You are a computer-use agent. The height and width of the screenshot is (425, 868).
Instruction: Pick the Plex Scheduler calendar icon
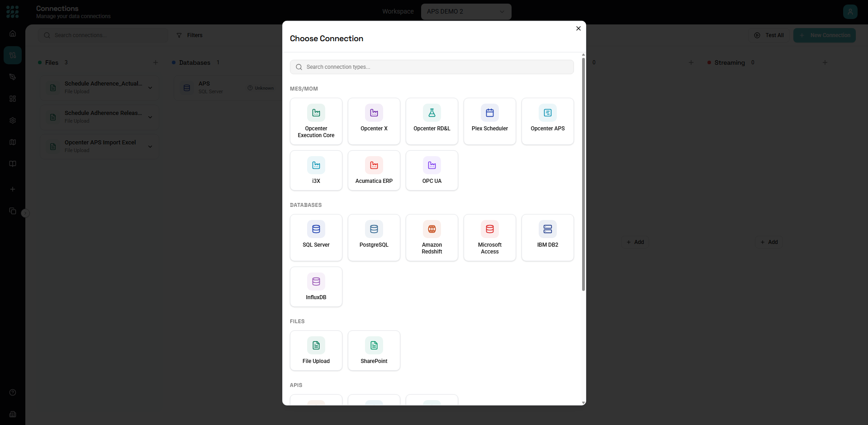490,113
